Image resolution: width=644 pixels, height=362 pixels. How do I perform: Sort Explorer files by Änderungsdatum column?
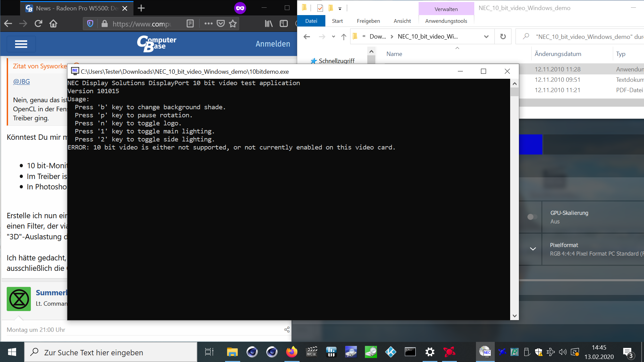[x=558, y=54]
